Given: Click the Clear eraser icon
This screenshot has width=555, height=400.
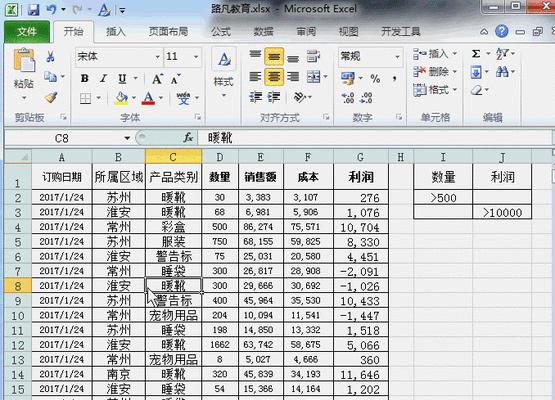Looking at the screenshot, I should [x=476, y=90].
